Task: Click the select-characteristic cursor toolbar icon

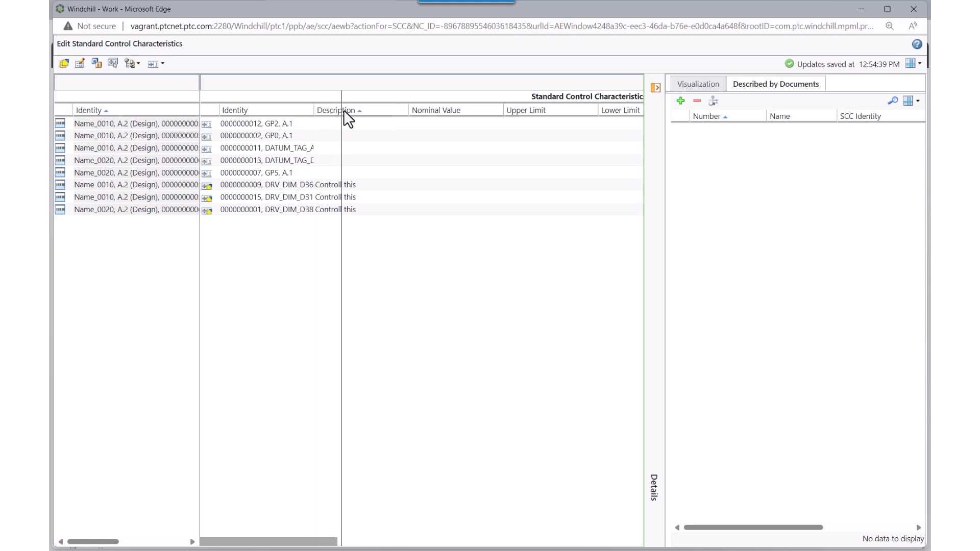Action: tap(113, 63)
